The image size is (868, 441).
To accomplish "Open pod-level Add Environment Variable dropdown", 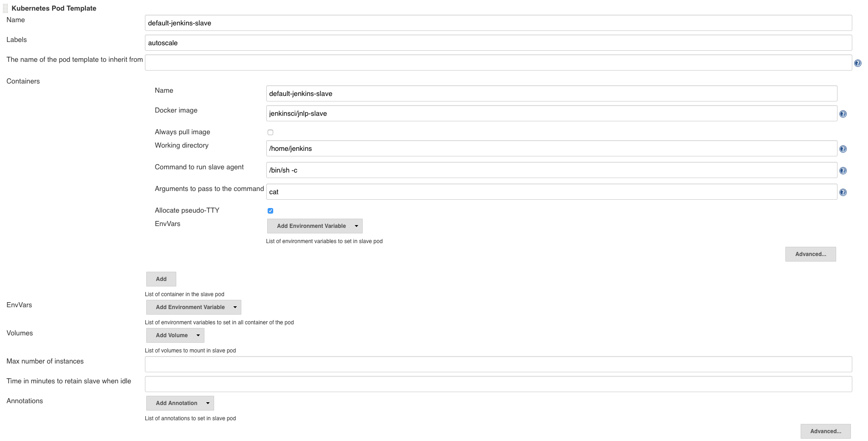I will tap(194, 307).
